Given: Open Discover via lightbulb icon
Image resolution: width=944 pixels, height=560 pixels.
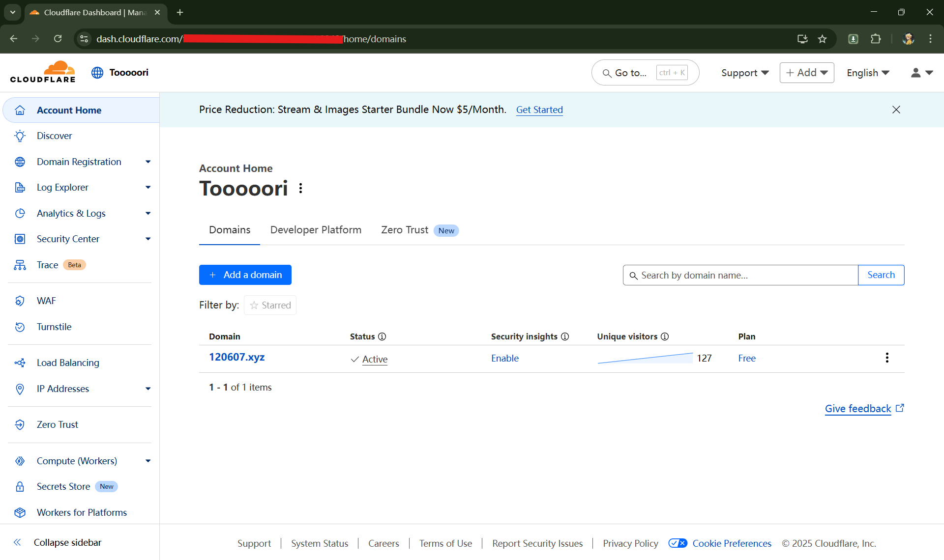Looking at the screenshot, I should pyautogui.click(x=20, y=136).
